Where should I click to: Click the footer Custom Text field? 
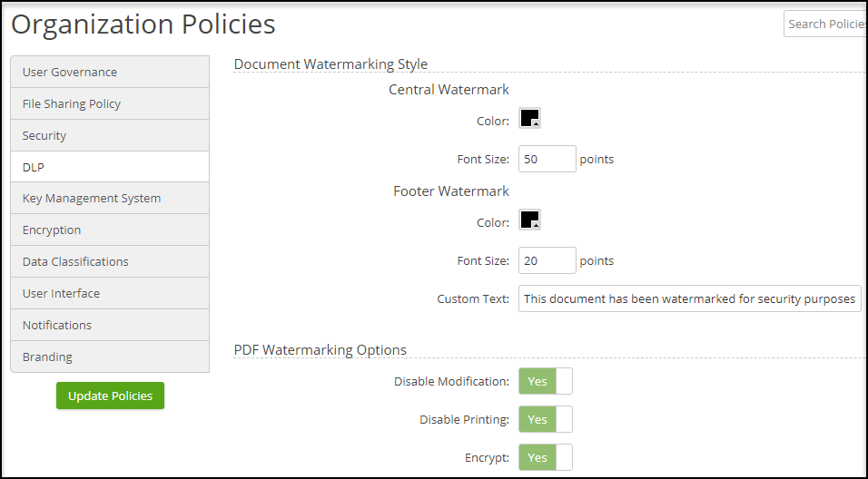689,298
